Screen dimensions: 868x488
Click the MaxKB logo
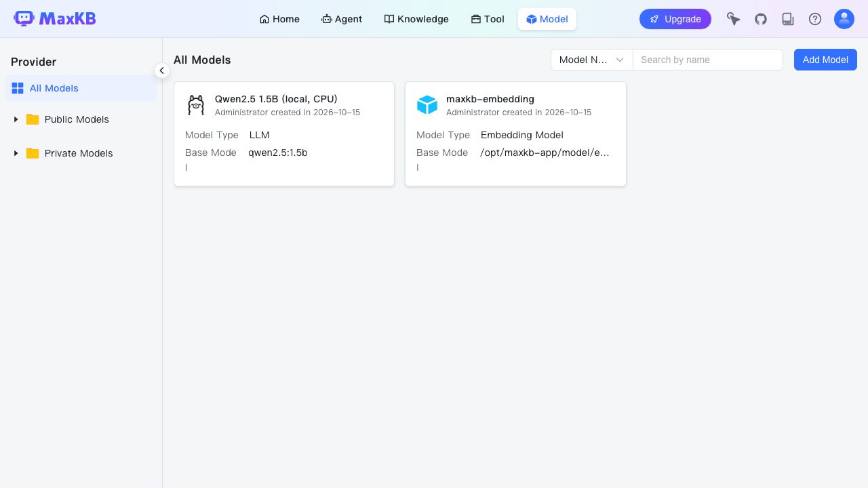(55, 18)
